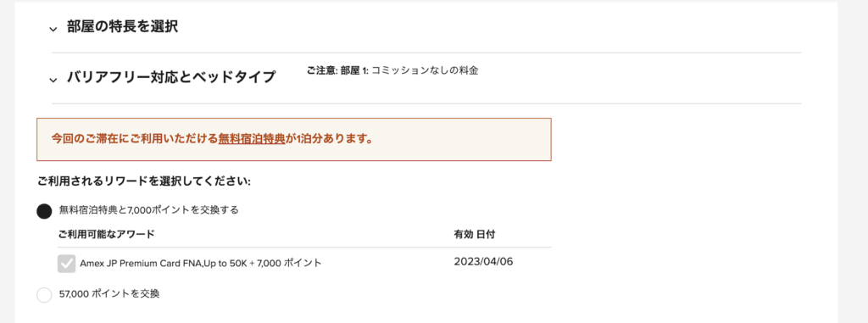Screen dimensions: 868x323
Task: Expand the 部屋の特長を選択 chevron
Action: coord(53,29)
